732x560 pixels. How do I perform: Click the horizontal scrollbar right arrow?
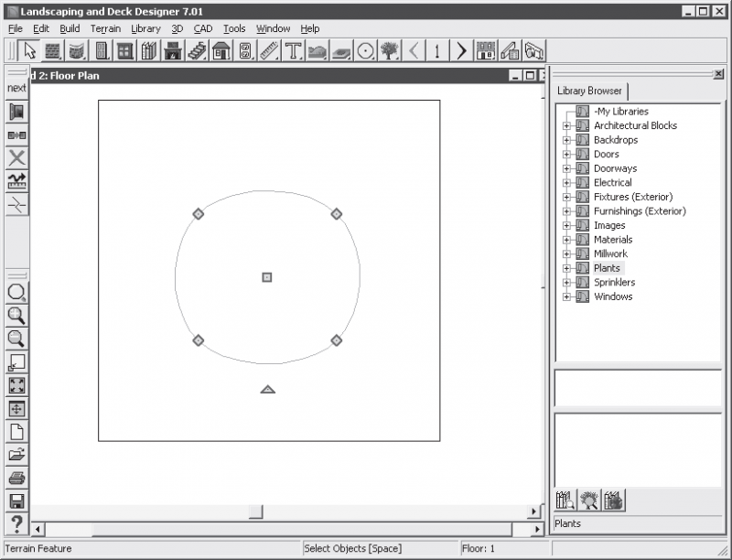pyautogui.click(x=538, y=530)
